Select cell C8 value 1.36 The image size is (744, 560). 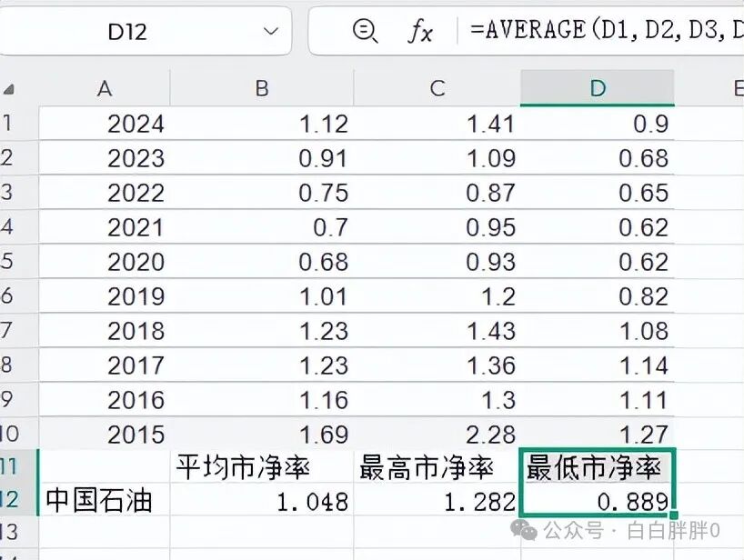click(x=437, y=365)
